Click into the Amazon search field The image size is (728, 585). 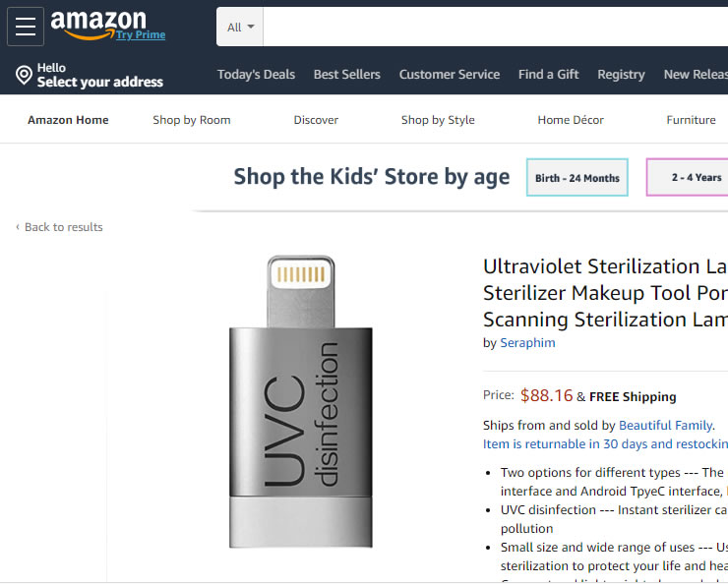492,27
